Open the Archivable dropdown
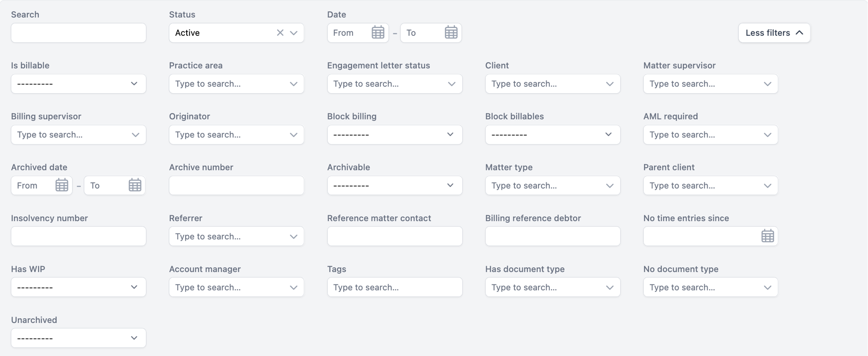The image size is (868, 356). click(x=395, y=185)
